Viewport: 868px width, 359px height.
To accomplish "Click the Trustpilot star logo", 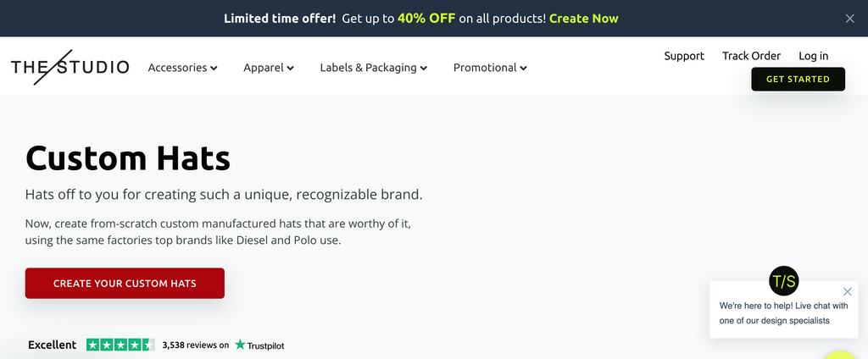I will (241, 345).
